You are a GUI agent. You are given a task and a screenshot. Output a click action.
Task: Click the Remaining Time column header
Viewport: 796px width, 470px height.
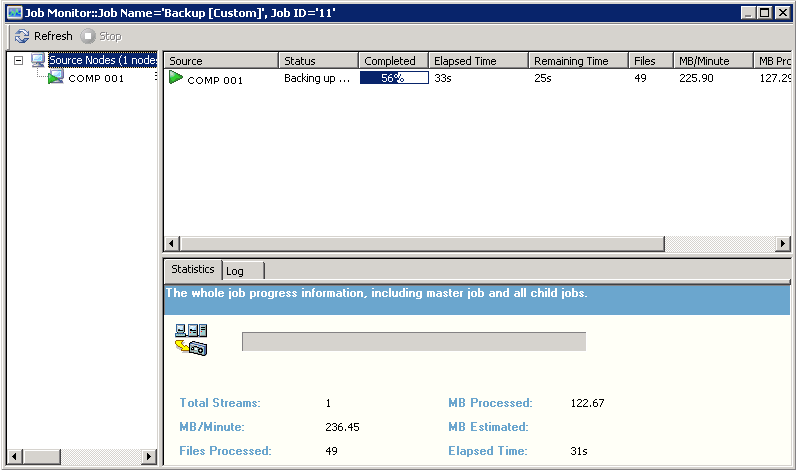(x=577, y=61)
